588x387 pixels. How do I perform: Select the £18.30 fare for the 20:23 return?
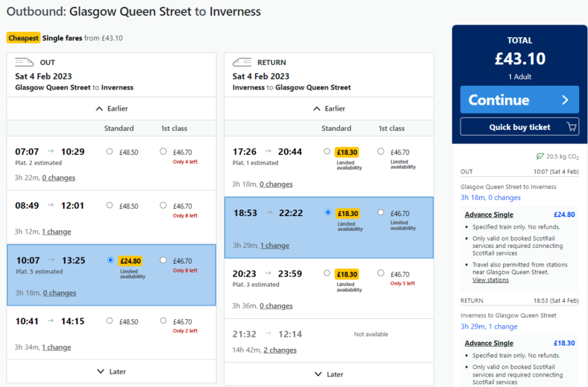[328, 274]
